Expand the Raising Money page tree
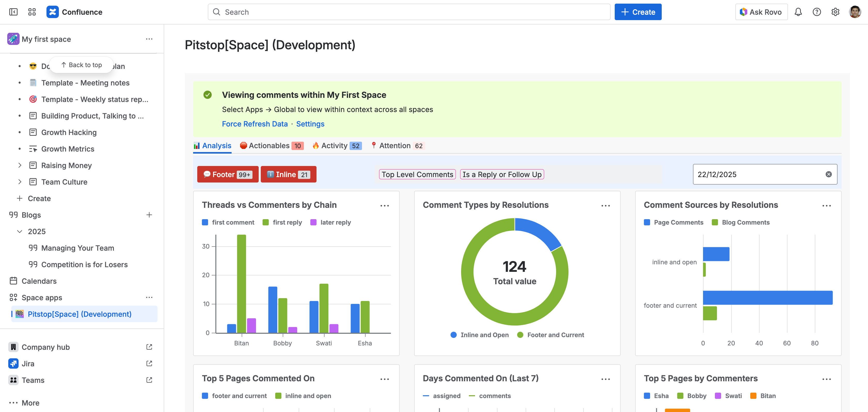868x412 pixels. click(20, 165)
